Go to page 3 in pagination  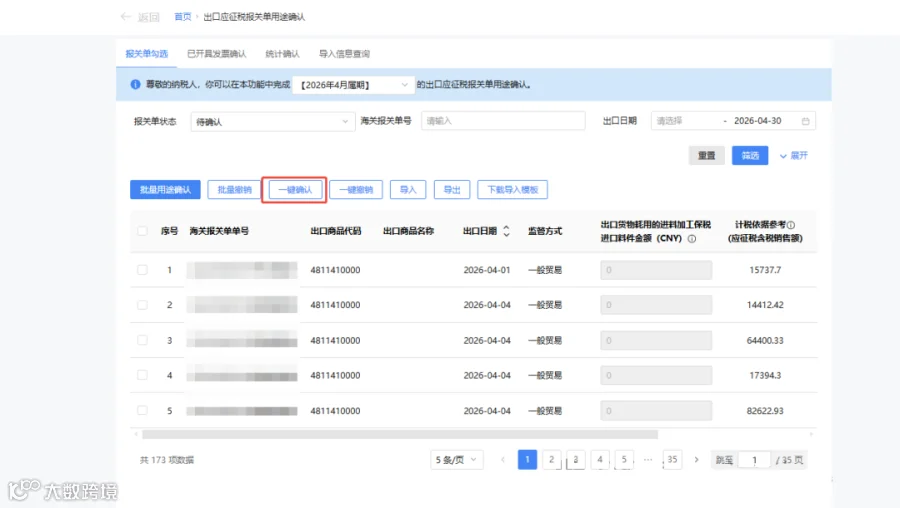pyautogui.click(x=576, y=460)
